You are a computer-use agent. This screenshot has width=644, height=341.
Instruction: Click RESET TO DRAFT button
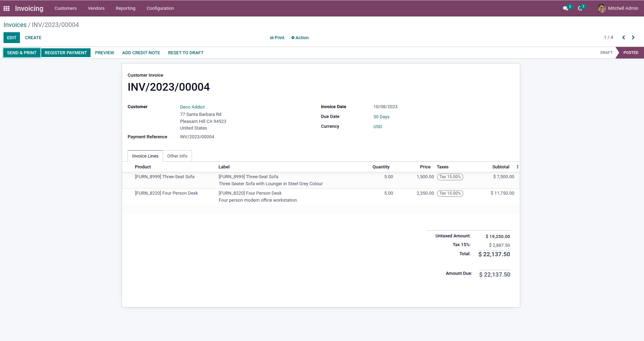(x=186, y=53)
